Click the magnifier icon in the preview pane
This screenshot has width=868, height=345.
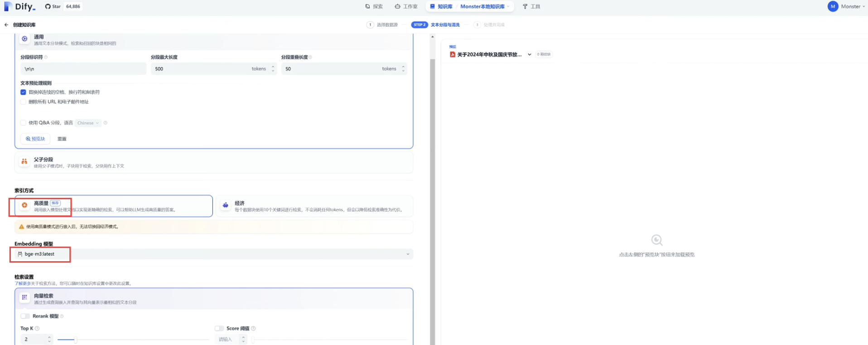[x=657, y=240]
